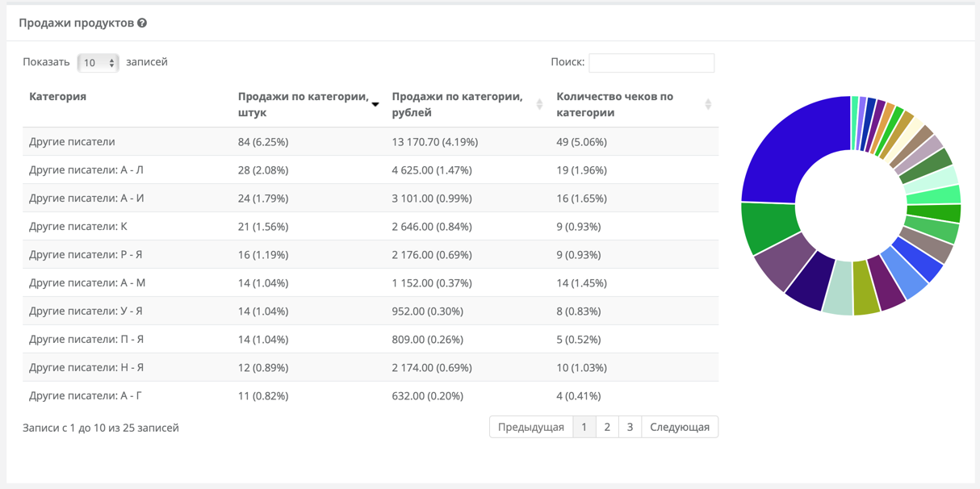Viewport: 980px width, 489px height.
Task: Go to the Следующая page button
Action: click(x=680, y=427)
